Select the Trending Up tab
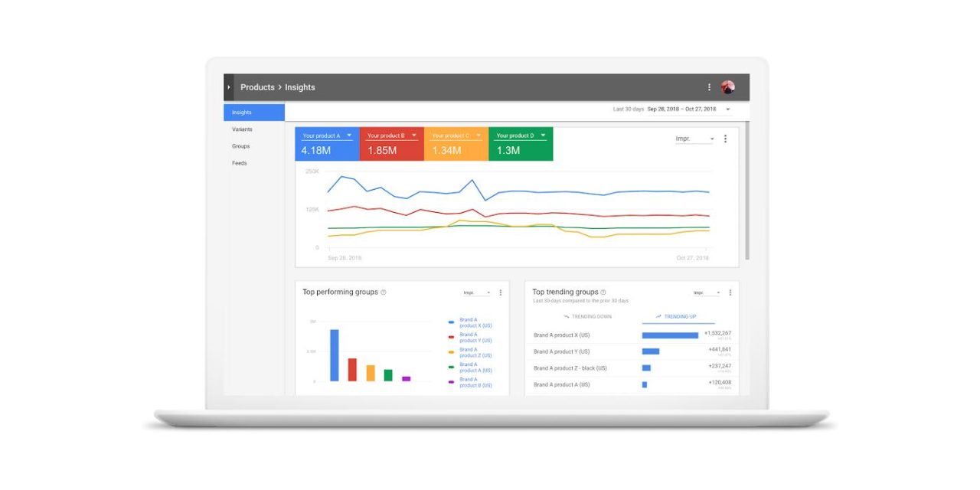 pos(678,316)
